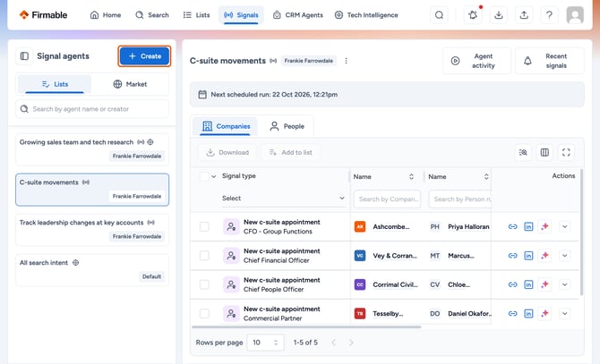Screen dimensions: 600x364
Task: Open the user profile avatar
Action: (x=575, y=15)
